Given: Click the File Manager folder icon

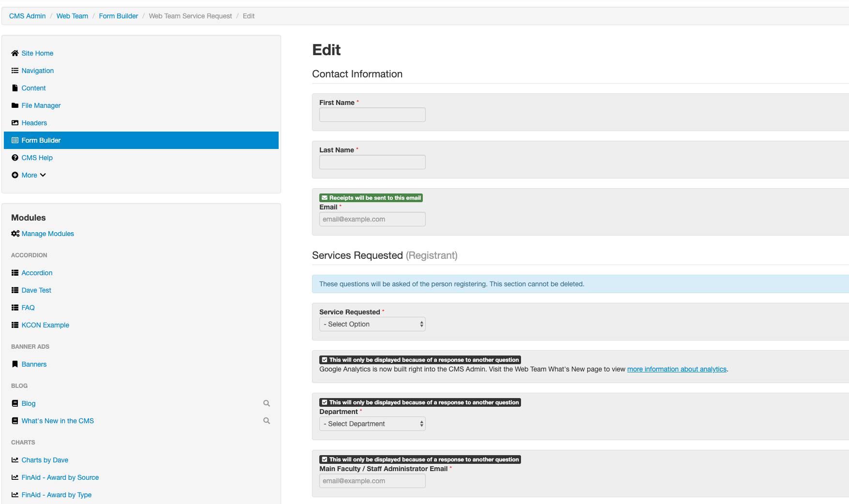Looking at the screenshot, I should 15,105.
